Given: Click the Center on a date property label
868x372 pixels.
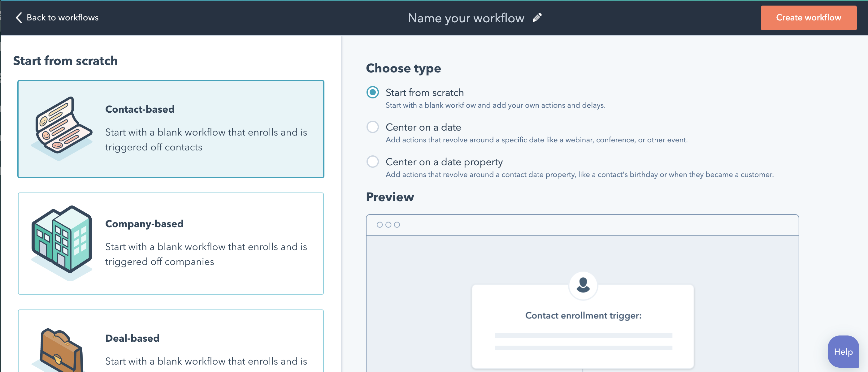Looking at the screenshot, I should [444, 162].
